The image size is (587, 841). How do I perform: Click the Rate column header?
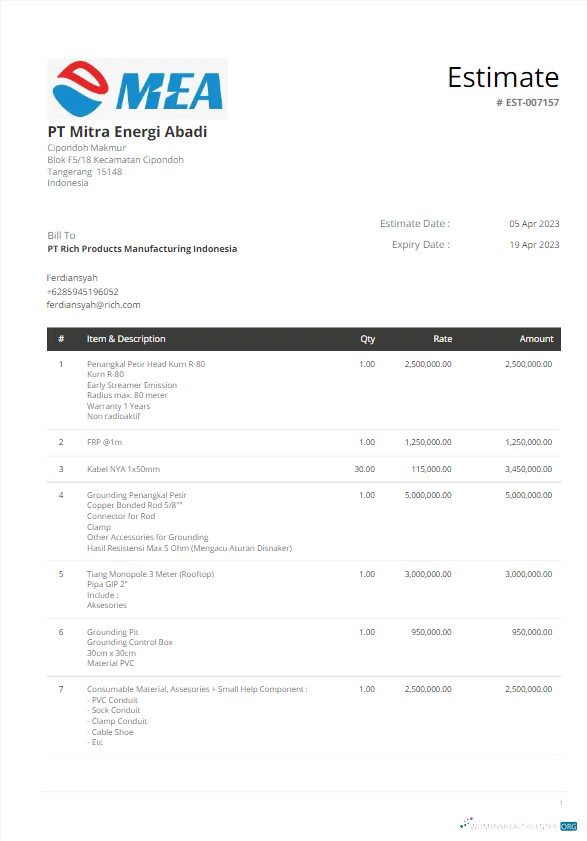pos(443,339)
